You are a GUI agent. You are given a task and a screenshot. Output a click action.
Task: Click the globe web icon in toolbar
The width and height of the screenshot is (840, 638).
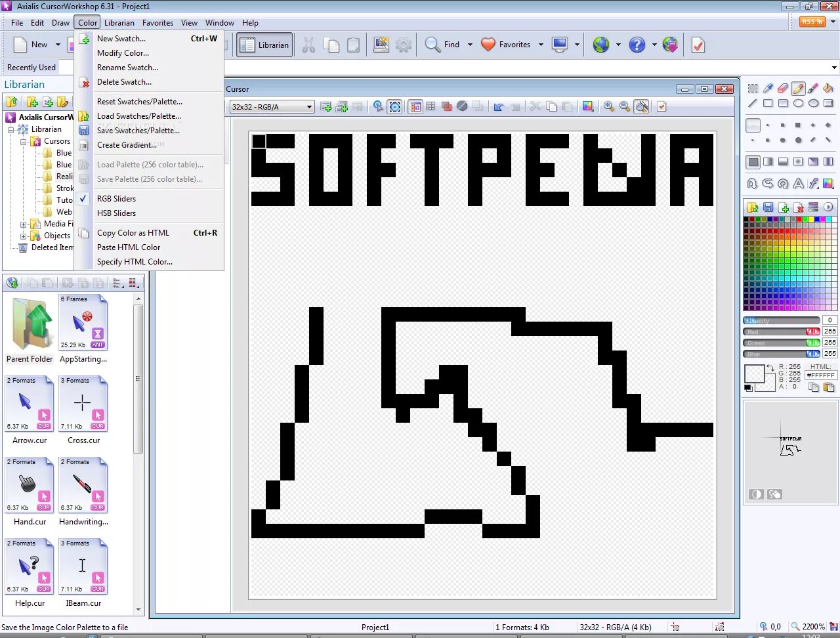tap(600, 45)
